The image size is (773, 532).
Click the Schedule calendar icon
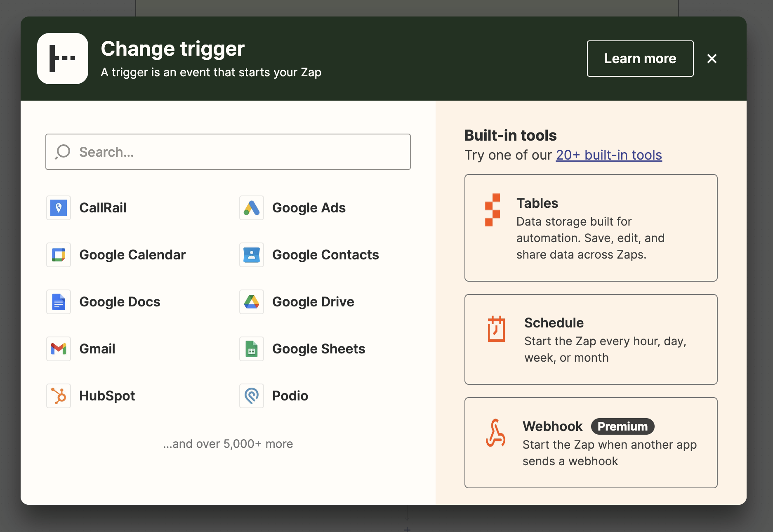click(496, 329)
